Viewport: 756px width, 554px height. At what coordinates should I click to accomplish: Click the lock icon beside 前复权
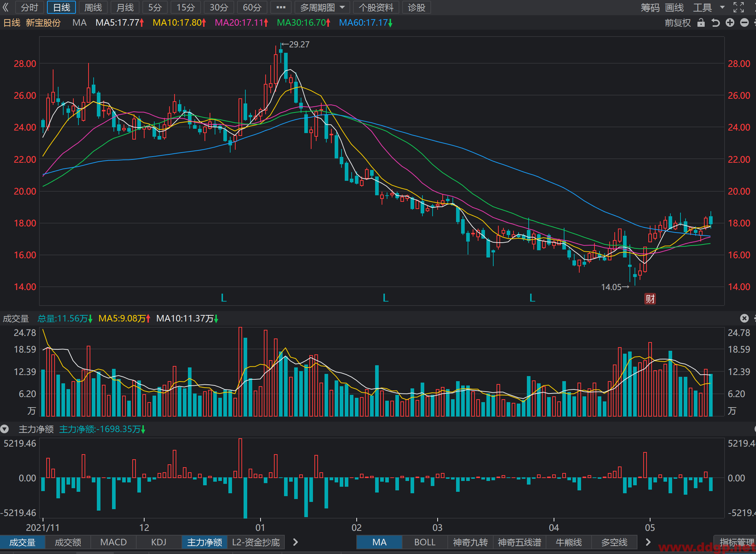pyautogui.click(x=701, y=23)
